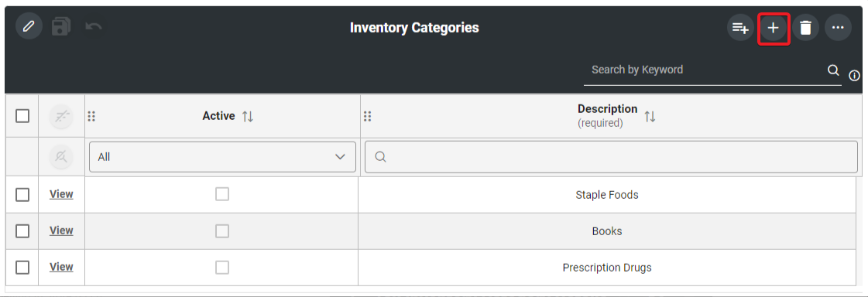Open View link for Staple Foods
This screenshot has width=868, height=297.
(61, 194)
